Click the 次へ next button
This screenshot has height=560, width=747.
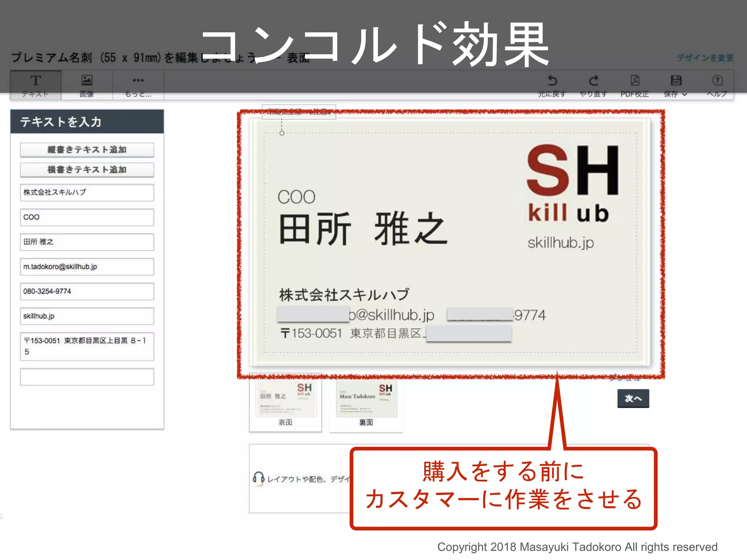[633, 398]
